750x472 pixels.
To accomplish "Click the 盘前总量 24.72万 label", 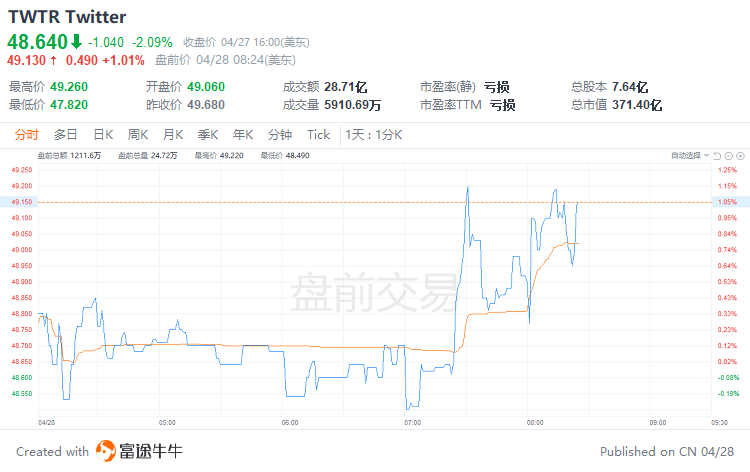I will click(148, 155).
